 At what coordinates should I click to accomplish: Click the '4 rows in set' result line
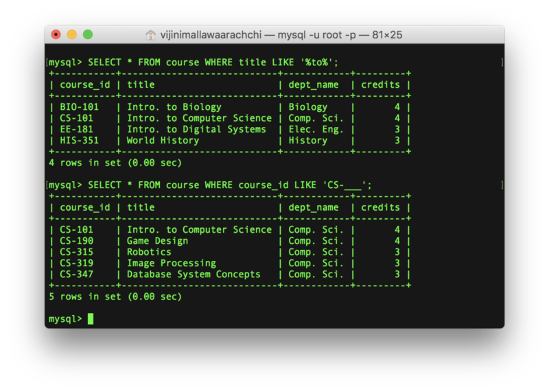click(115, 163)
